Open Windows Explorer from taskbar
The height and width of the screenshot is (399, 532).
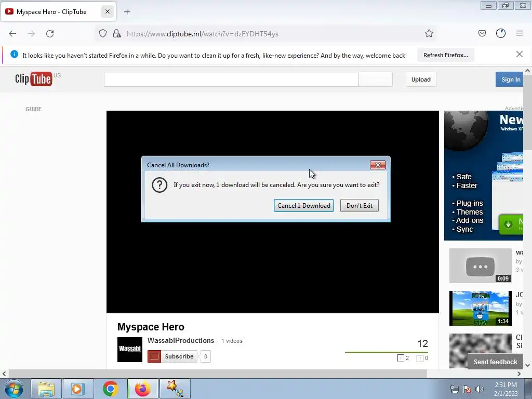coord(46,389)
